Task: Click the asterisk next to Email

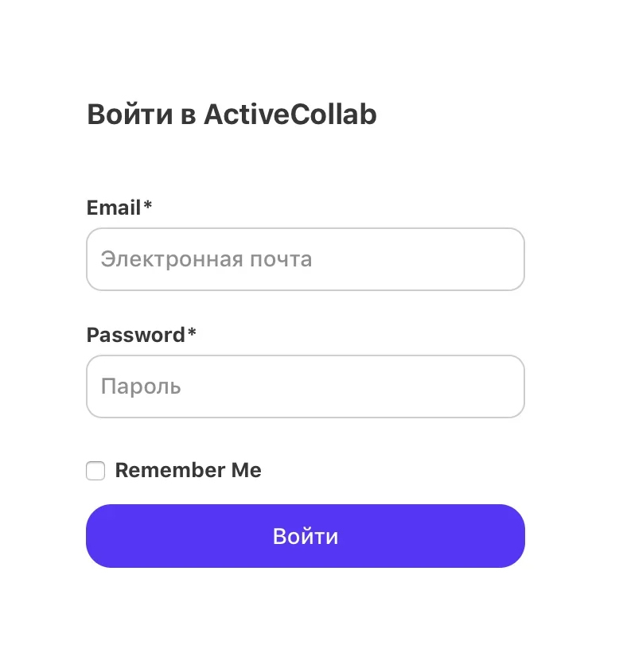Action: [148, 207]
